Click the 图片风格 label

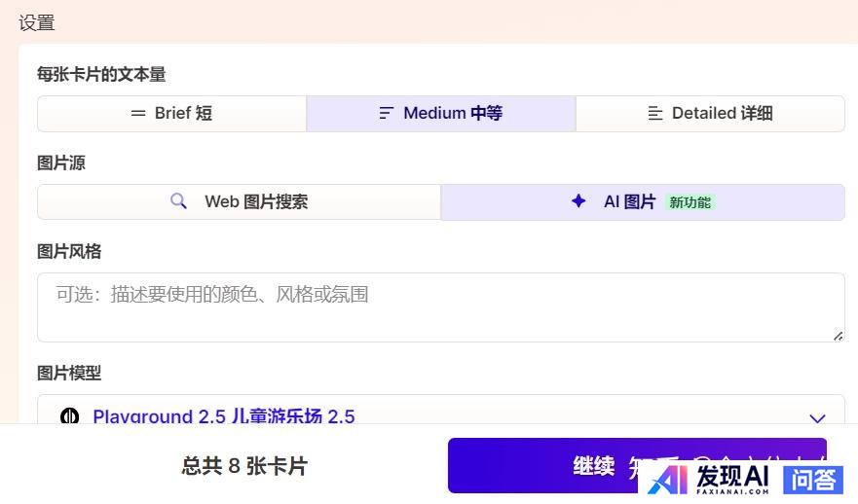(x=69, y=251)
